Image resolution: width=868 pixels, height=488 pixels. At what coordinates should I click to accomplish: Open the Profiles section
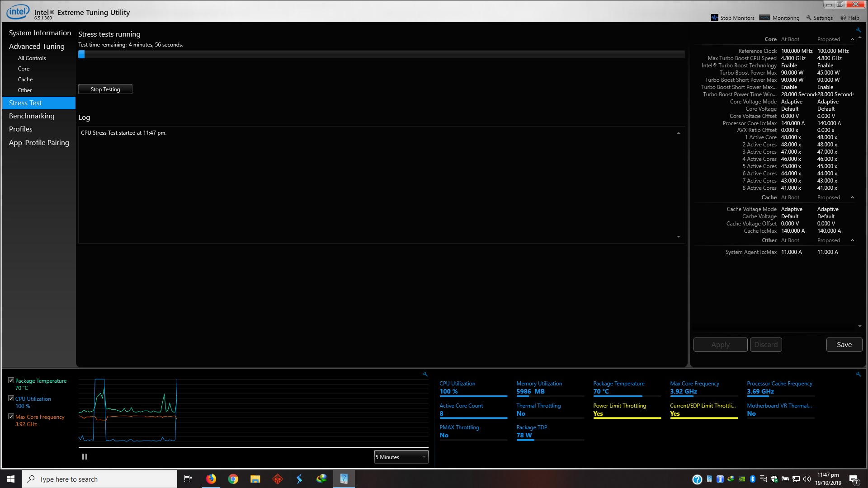pyautogui.click(x=21, y=129)
